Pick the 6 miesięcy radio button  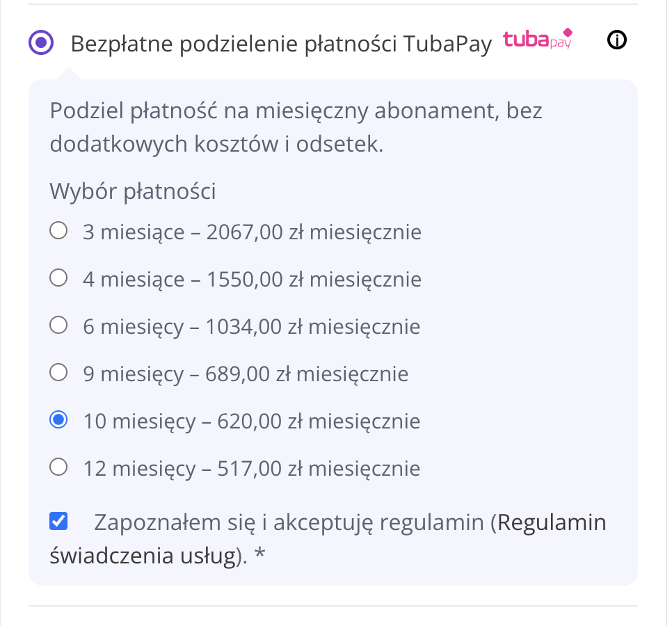click(58, 326)
